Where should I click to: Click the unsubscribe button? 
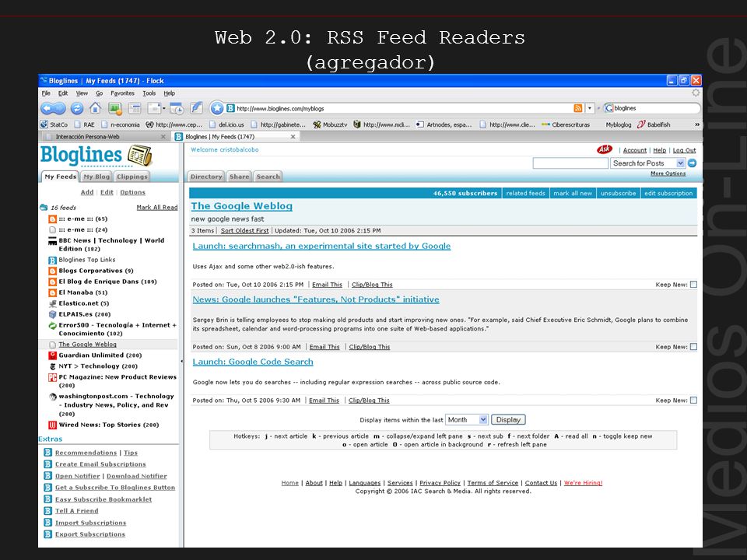[x=618, y=194]
